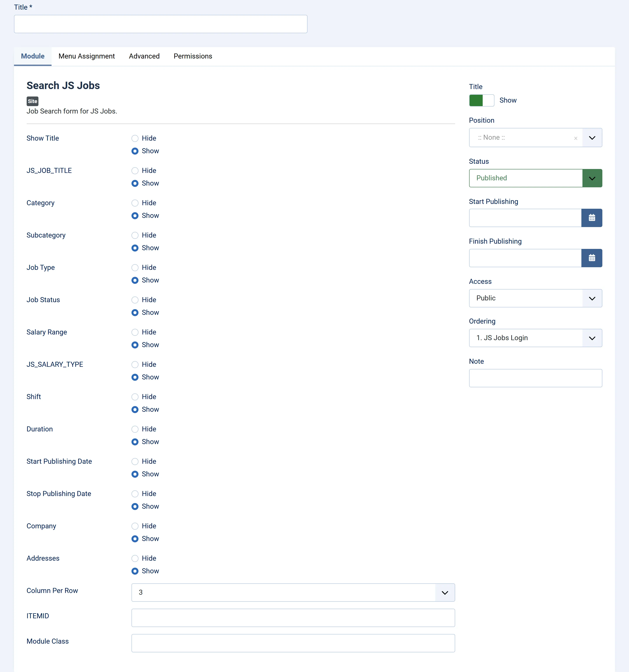Screen dimensions: 629x672
Task: Toggle the Title Show switch
Action: coord(482,100)
